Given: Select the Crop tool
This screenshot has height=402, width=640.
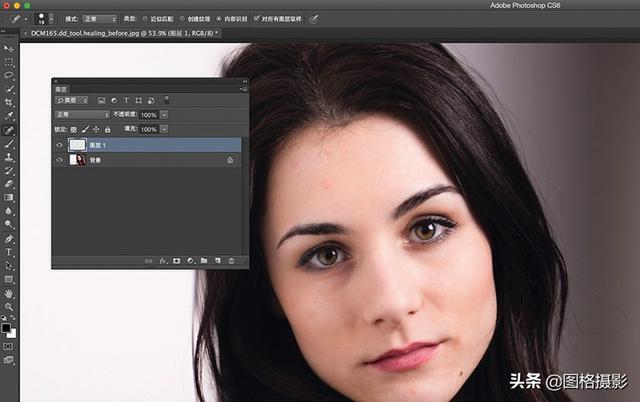Looking at the screenshot, I should 9,102.
